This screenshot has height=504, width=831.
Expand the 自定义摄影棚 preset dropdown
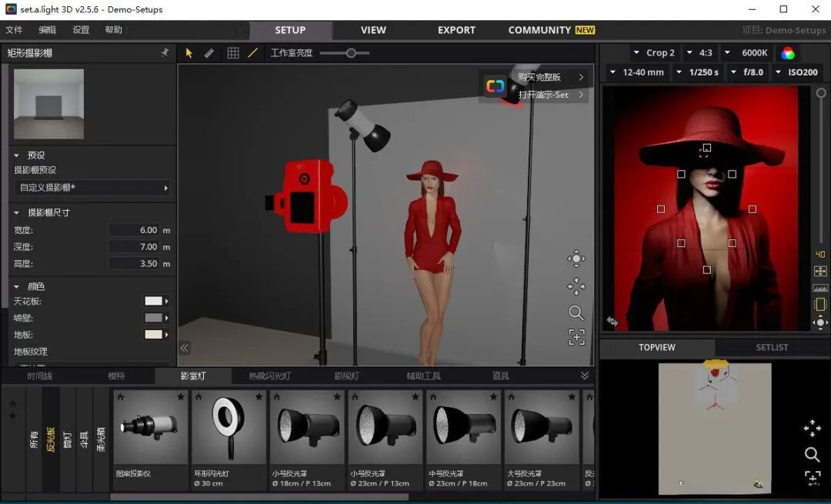pyautogui.click(x=92, y=188)
